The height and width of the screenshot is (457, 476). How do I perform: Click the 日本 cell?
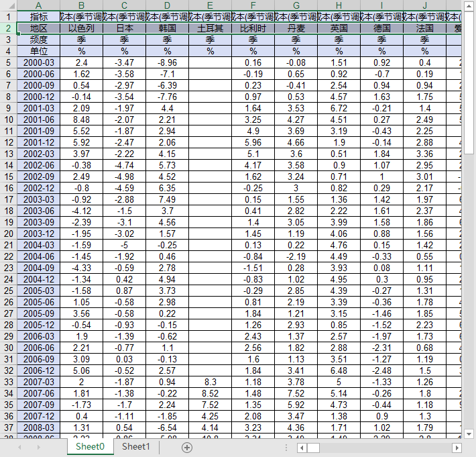click(125, 28)
